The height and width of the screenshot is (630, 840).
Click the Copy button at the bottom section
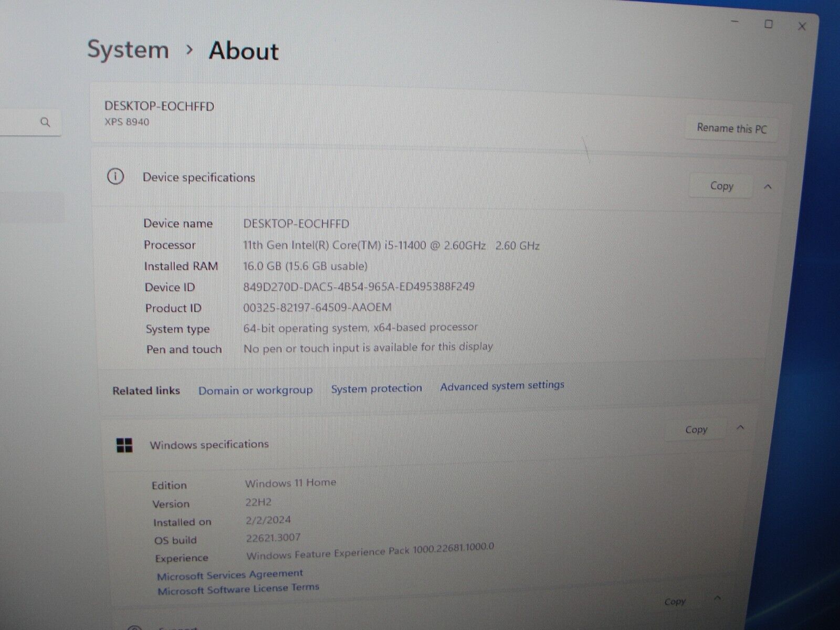click(x=675, y=602)
